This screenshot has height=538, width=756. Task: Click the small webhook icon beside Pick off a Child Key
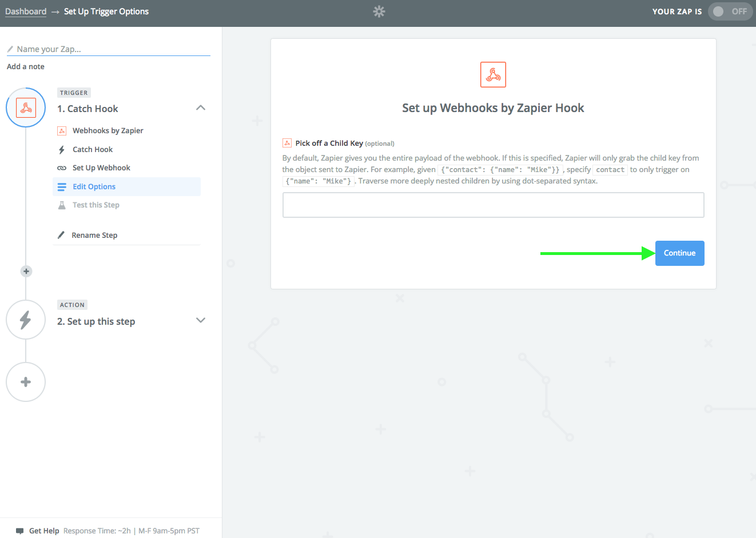pyautogui.click(x=287, y=143)
